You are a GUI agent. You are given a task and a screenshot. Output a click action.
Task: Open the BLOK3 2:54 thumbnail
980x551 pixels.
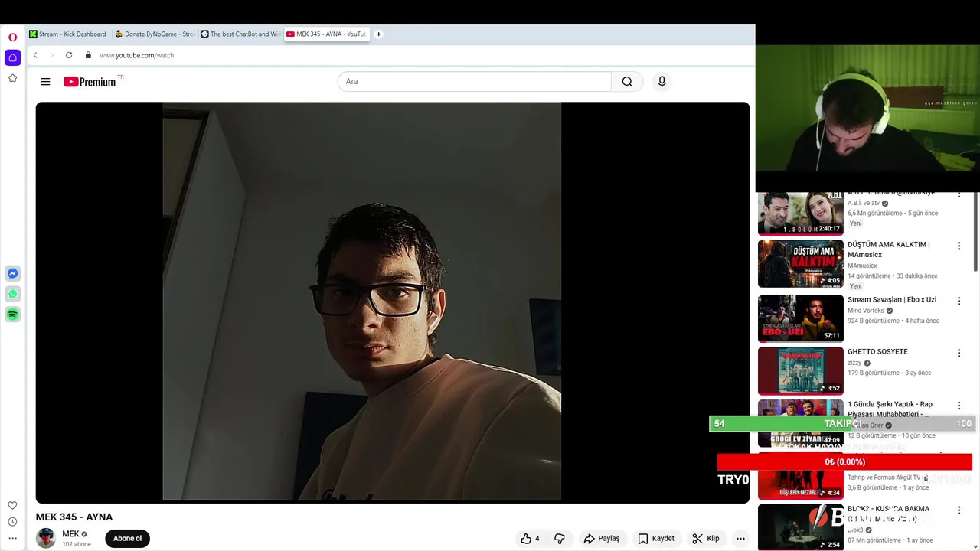click(800, 527)
